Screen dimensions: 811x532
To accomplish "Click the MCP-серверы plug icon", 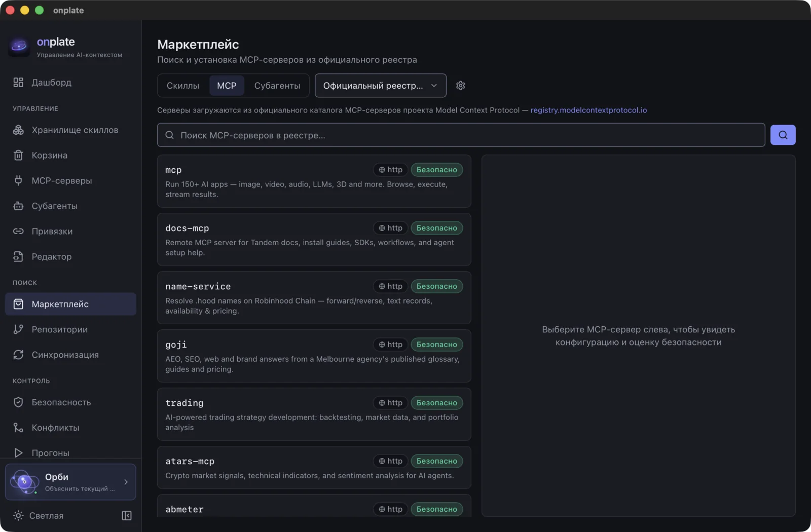I will pos(18,181).
